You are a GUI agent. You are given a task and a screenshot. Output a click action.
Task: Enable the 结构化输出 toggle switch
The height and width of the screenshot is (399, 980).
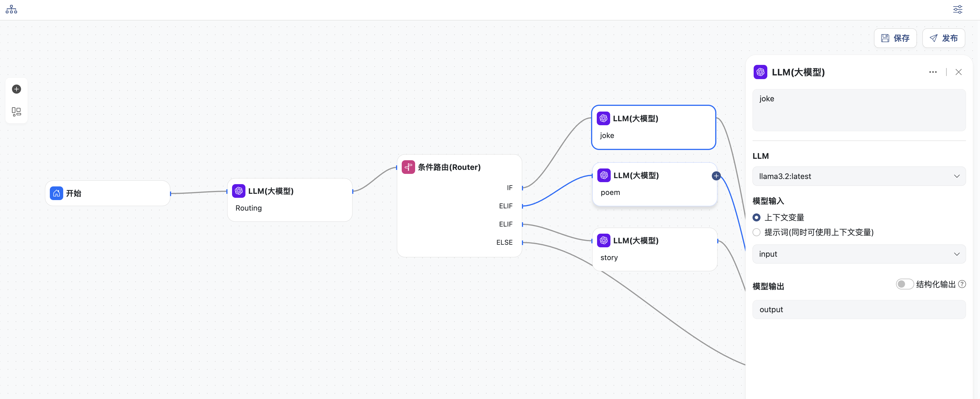(x=904, y=284)
